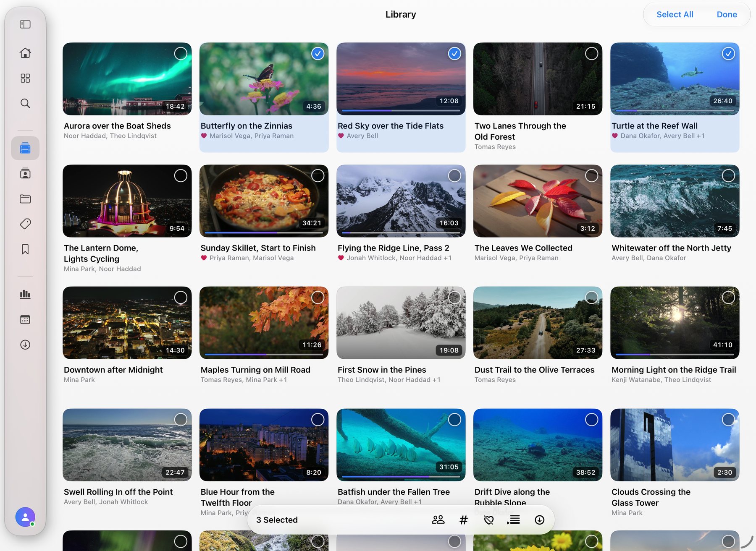Viewport: 756px width, 551px height.
Task: Click 'Tomas Reyes, Mina Park +1' under Maples
Action: tap(244, 380)
